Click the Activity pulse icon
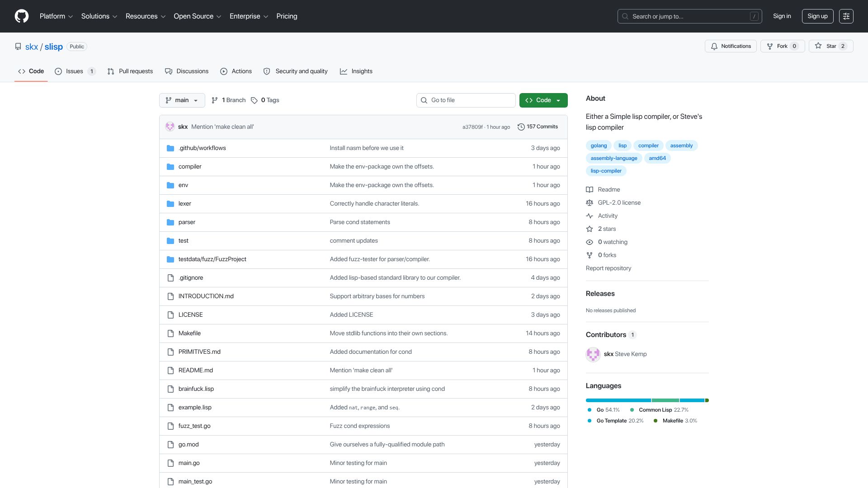The image size is (868, 488). [590, 216]
